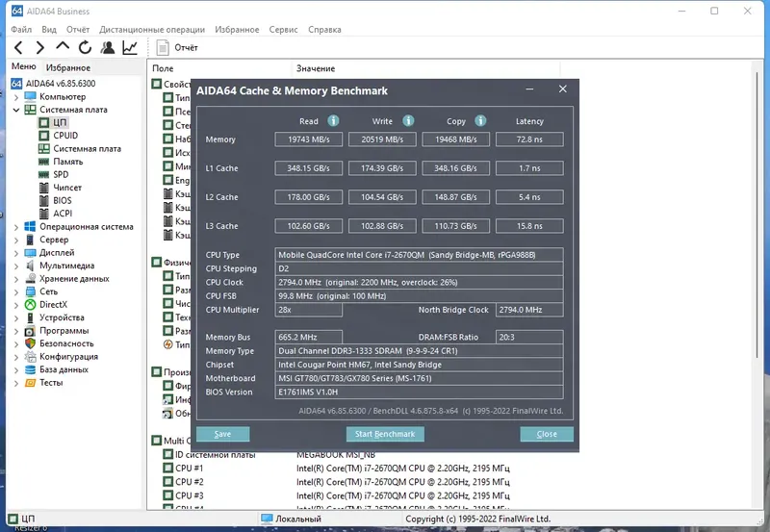The image size is (770, 532).
Task: Switch to the Меню sidebar tab
Action: point(23,66)
